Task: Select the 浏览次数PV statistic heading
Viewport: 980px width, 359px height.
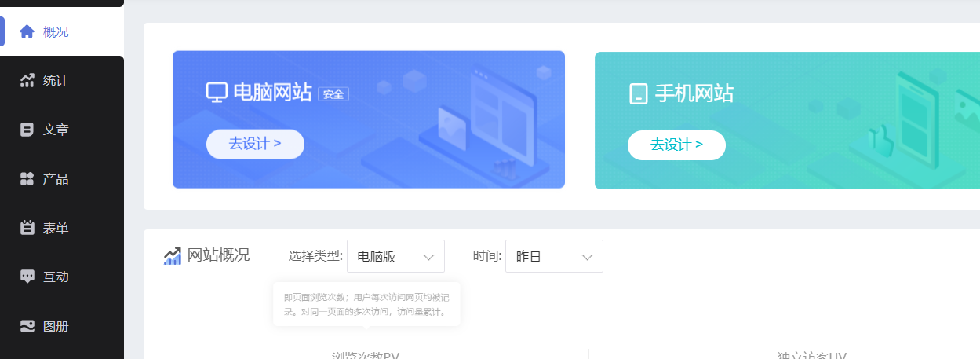Action: (x=366, y=355)
